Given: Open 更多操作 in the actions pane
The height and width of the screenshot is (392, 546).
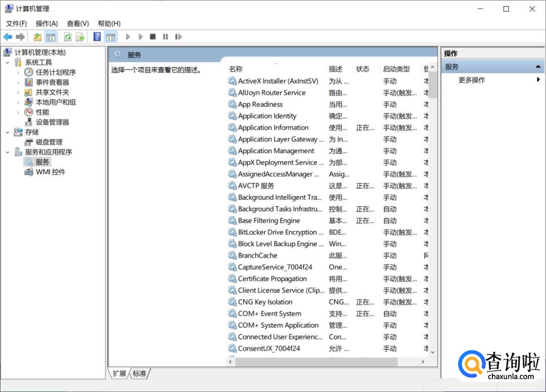Looking at the screenshot, I should tap(472, 80).
